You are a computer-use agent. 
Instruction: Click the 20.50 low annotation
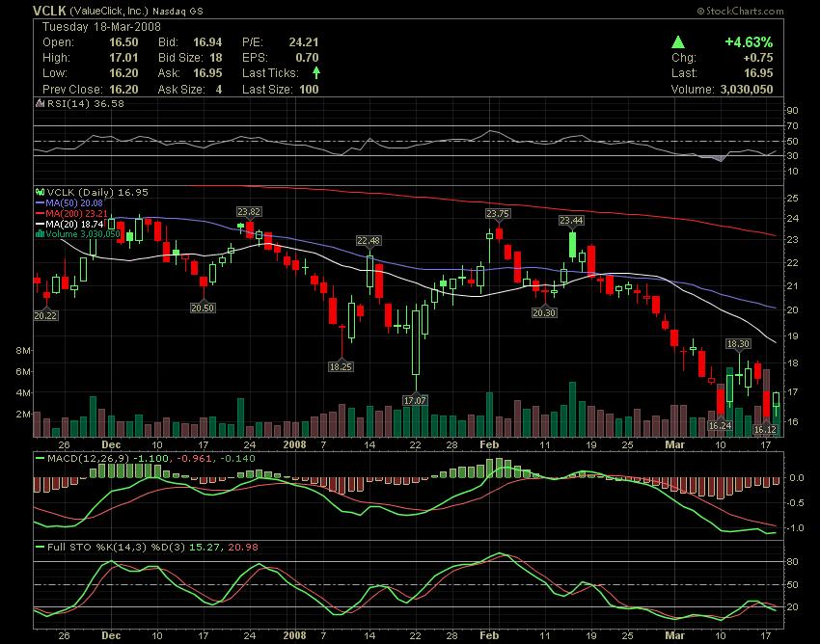point(203,308)
